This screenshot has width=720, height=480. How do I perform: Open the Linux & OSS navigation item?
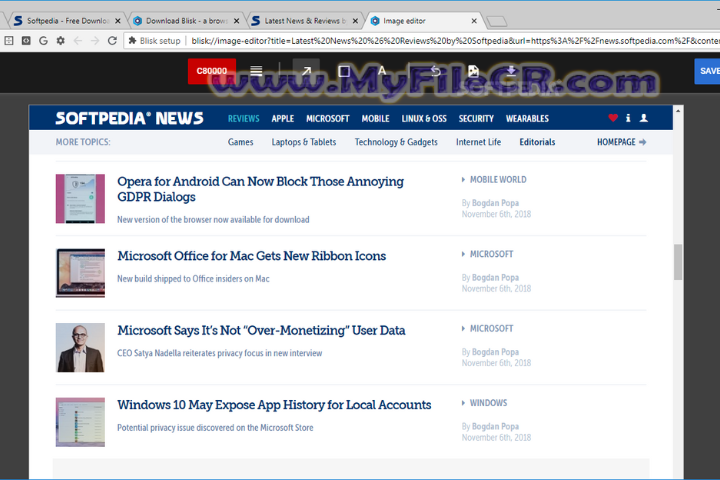(x=424, y=119)
